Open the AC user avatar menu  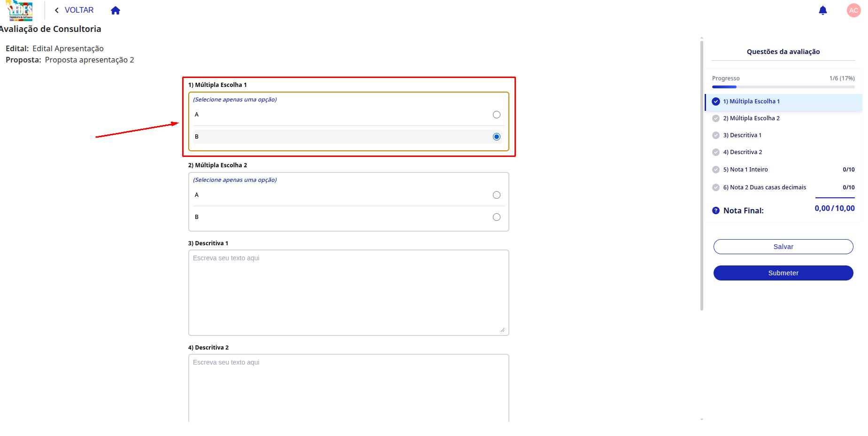coord(853,10)
